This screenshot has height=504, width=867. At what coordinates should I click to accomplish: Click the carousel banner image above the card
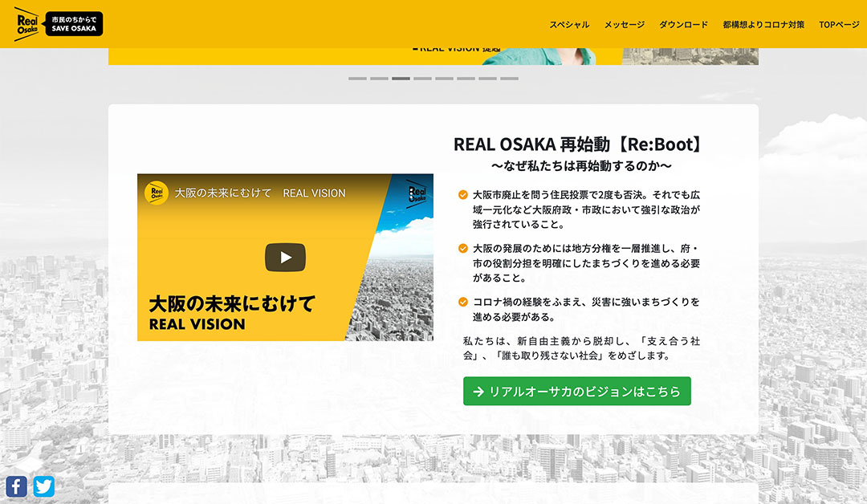tap(433, 56)
